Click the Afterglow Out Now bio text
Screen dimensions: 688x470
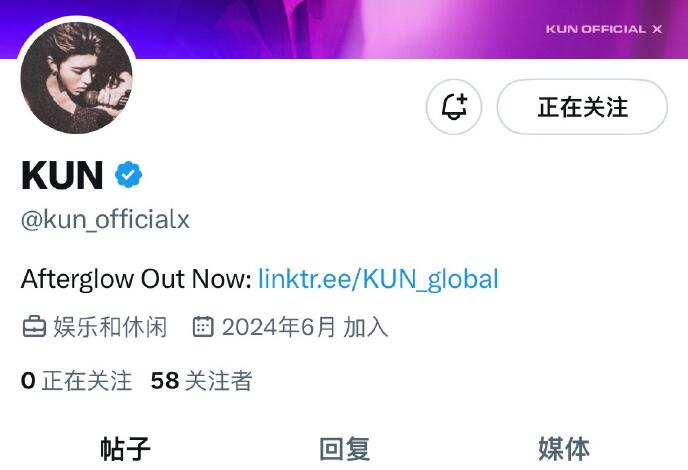pos(136,279)
